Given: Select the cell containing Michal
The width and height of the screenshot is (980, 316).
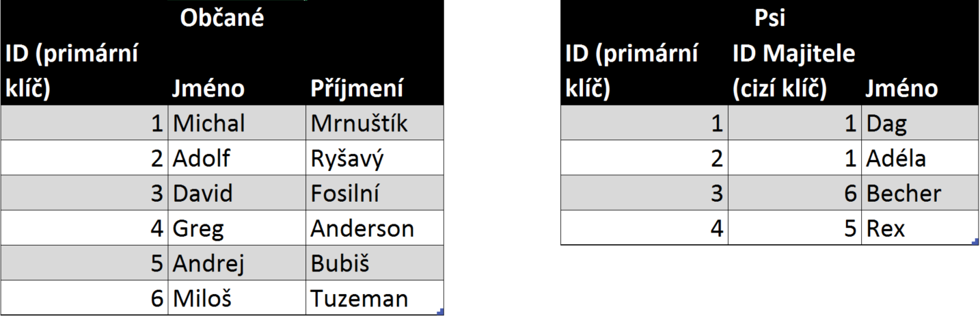Looking at the screenshot, I should 208,124.
